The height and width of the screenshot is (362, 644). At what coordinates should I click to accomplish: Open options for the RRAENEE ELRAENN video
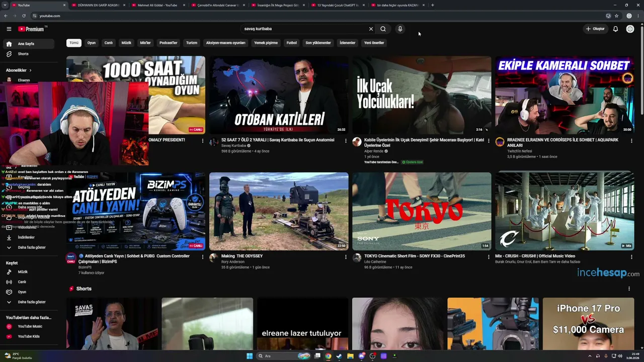click(631, 141)
